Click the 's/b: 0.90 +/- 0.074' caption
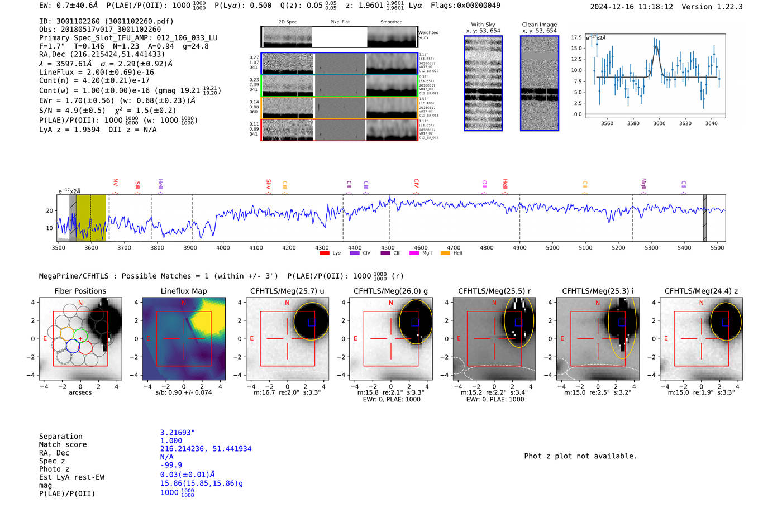782x532 pixels. [184, 392]
